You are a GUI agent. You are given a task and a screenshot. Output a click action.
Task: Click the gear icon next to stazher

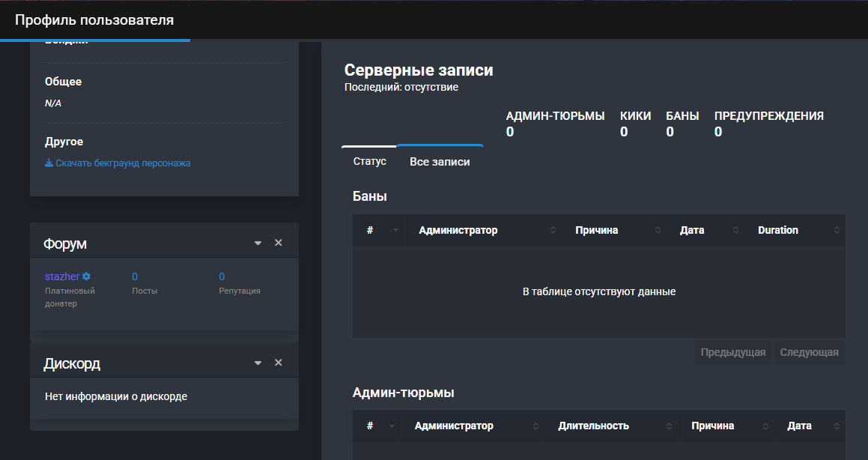pyautogui.click(x=86, y=277)
